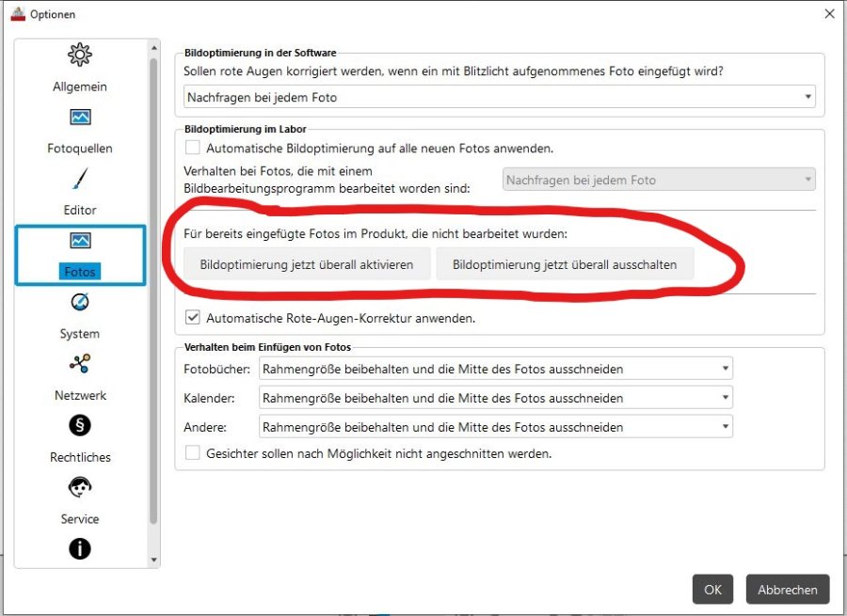Open the rote Augen Nachfragen dropdown
This screenshot has height=616, width=847.
(x=499, y=97)
